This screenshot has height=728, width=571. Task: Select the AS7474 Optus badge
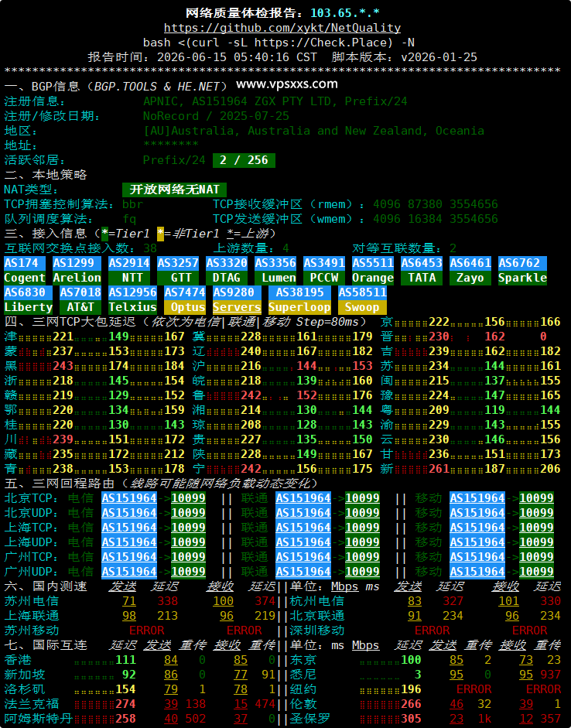tap(185, 299)
